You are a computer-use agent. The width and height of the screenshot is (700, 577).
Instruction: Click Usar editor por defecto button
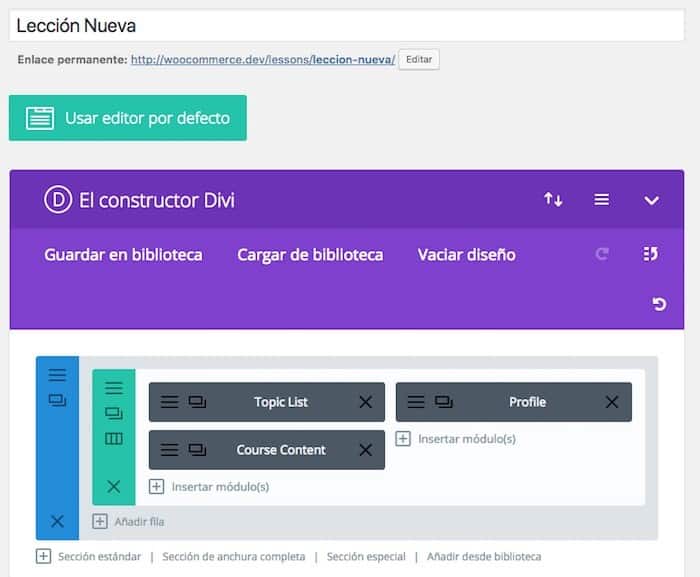point(128,118)
